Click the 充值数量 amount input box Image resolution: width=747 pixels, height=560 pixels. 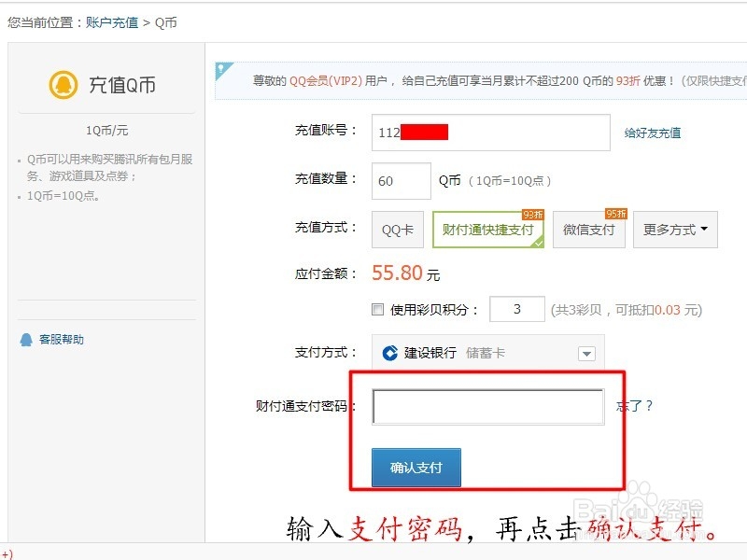[x=400, y=181]
